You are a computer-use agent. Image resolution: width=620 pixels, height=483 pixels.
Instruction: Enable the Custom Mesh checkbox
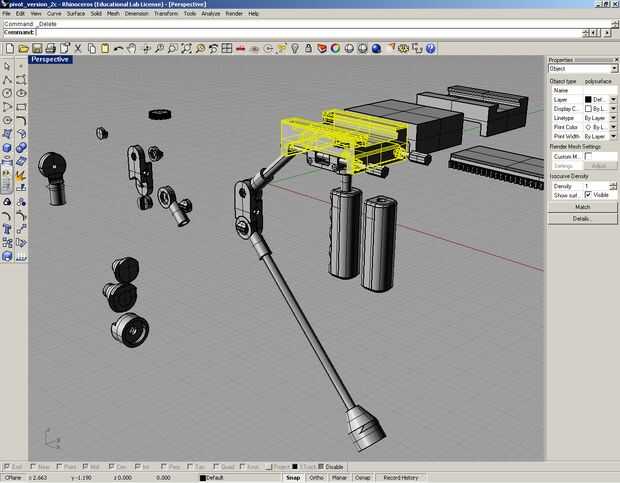pos(588,156)
